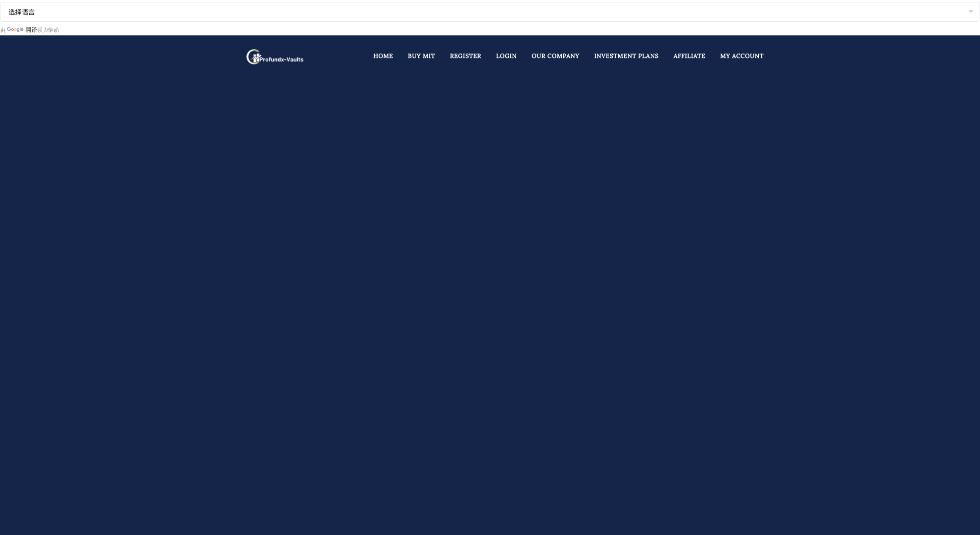Go to the HOME page
The image size is (980, 535).
pos(383,56)
